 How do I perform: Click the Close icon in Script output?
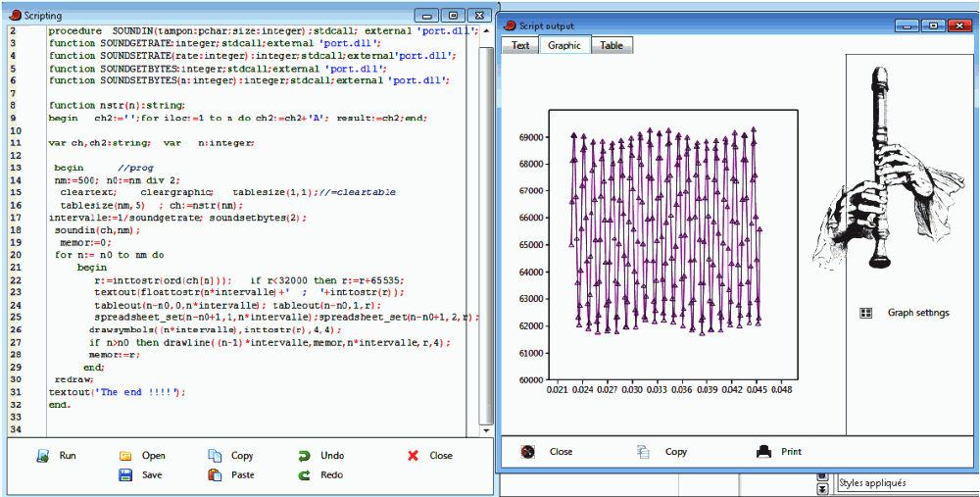click(528, 451)
